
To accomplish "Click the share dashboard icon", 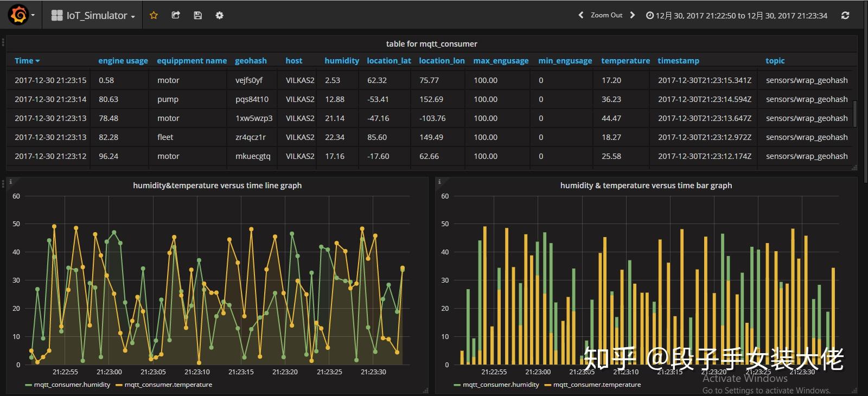I will pos(176,15).
